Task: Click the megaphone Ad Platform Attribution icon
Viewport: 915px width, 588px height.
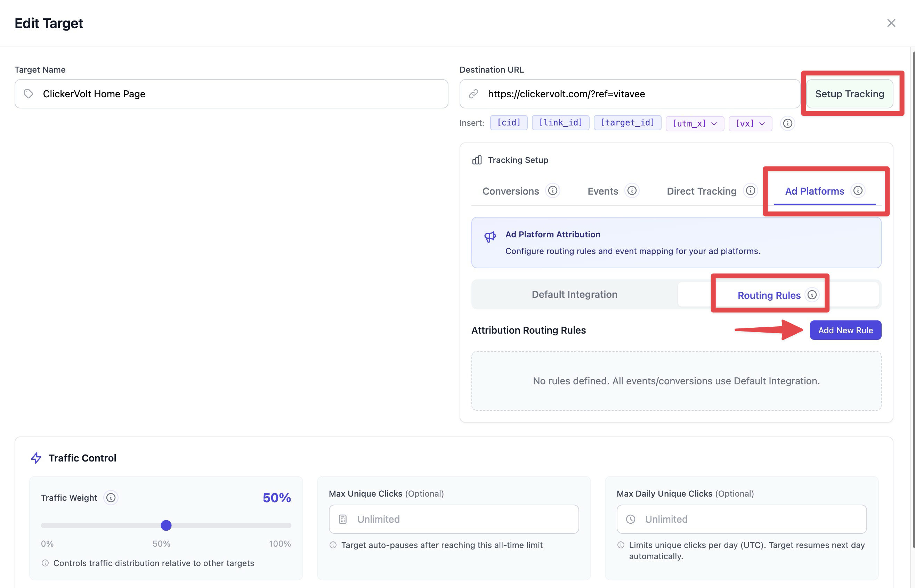Action: [x=490, y=237]
